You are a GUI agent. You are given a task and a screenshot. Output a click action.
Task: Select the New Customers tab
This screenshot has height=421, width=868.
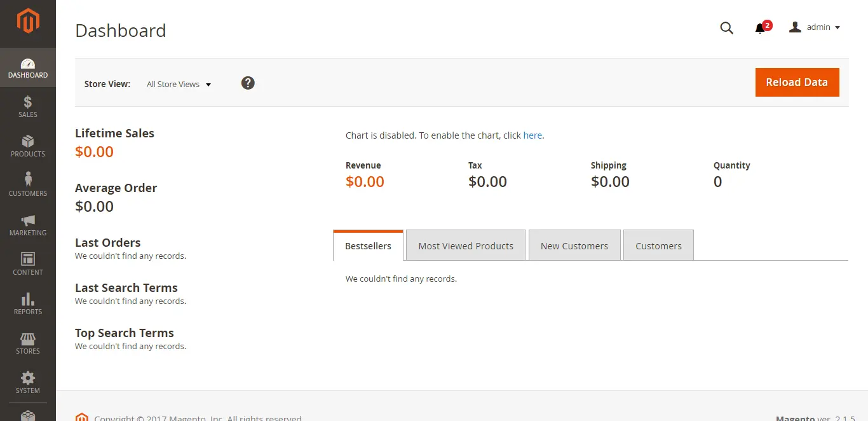574,245
